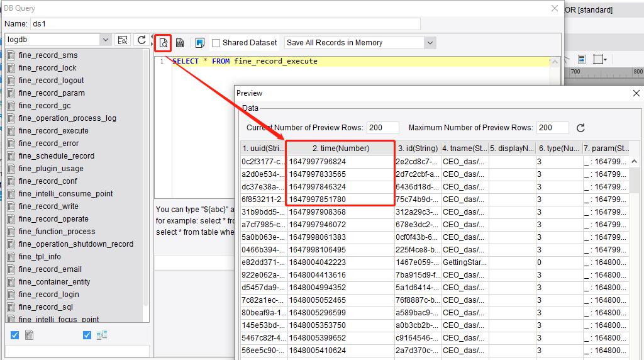Viewport: 644px width, 360px height.
Task: Click the time(Number) column header
Action: (340, 149)
